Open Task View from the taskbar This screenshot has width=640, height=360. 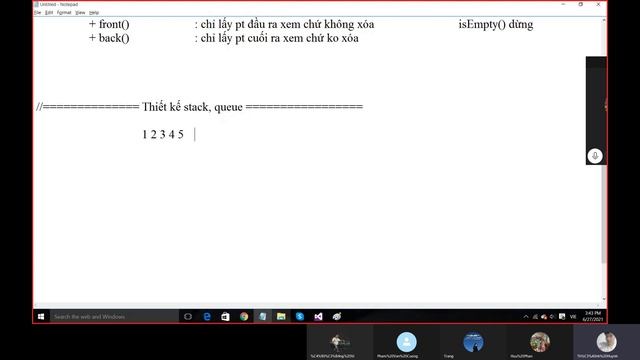188,316
